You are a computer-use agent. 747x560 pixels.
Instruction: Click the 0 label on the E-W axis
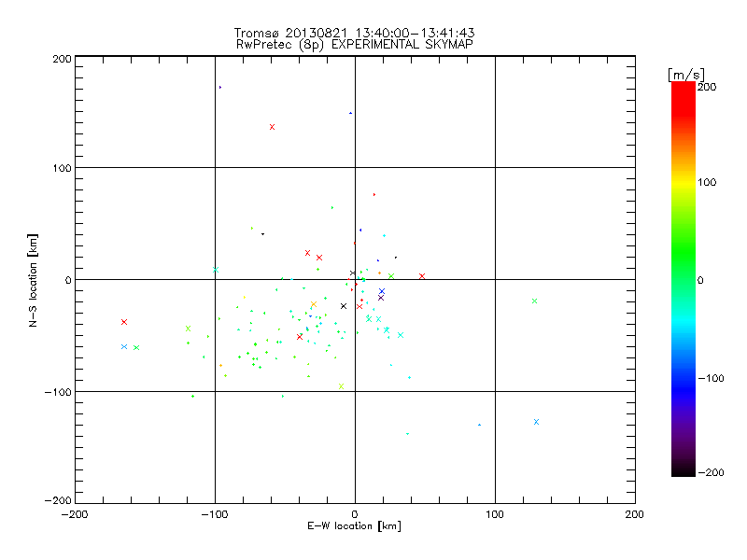coord(355,514)
